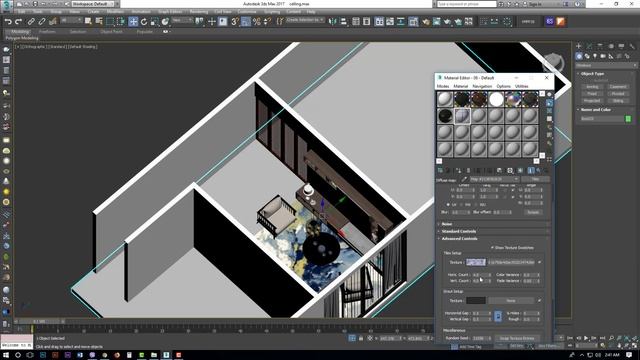Open the Windows object category dropdown

pos(606,65)
